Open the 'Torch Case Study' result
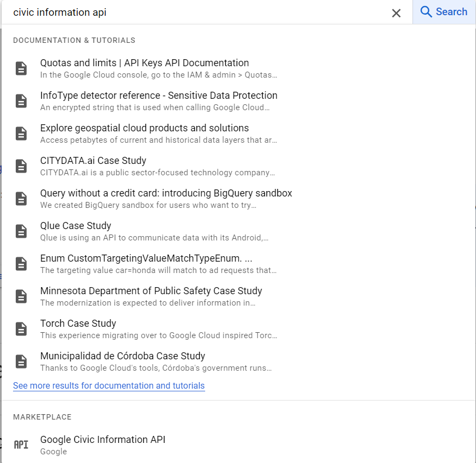This screenshot has height=463, width=476. [78, 324]
